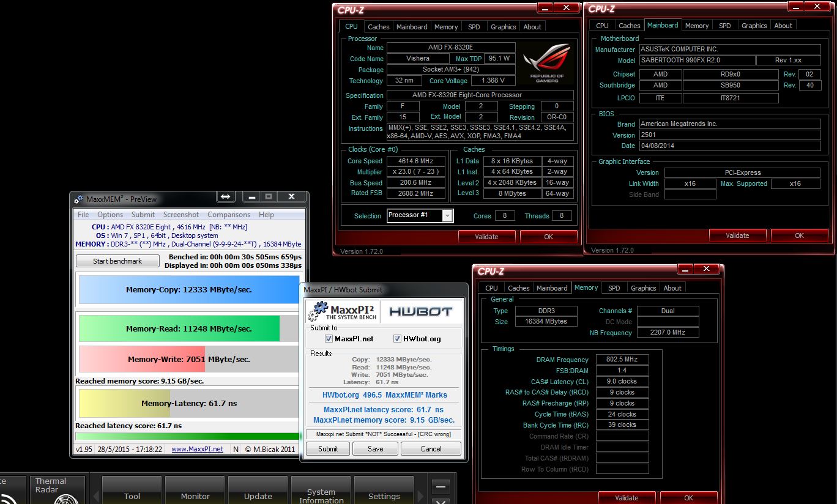
Task: Open the Help menu in MaxxMEM
Action: [266, 215]
